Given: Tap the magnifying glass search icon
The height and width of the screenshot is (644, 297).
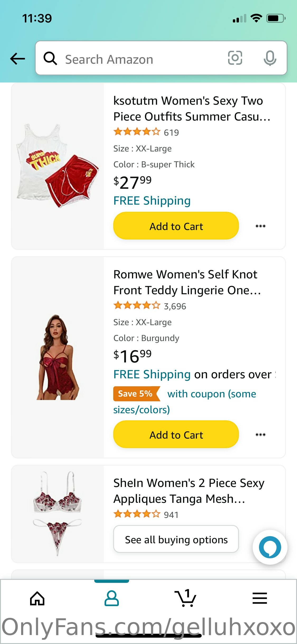Looking at the screenshot, I should tap(50, 58).
